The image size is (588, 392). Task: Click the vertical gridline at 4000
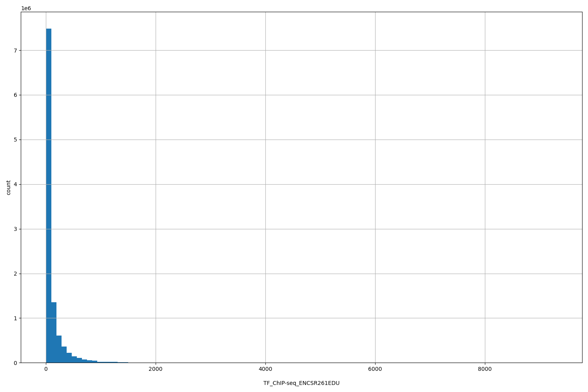coord(266,196)
